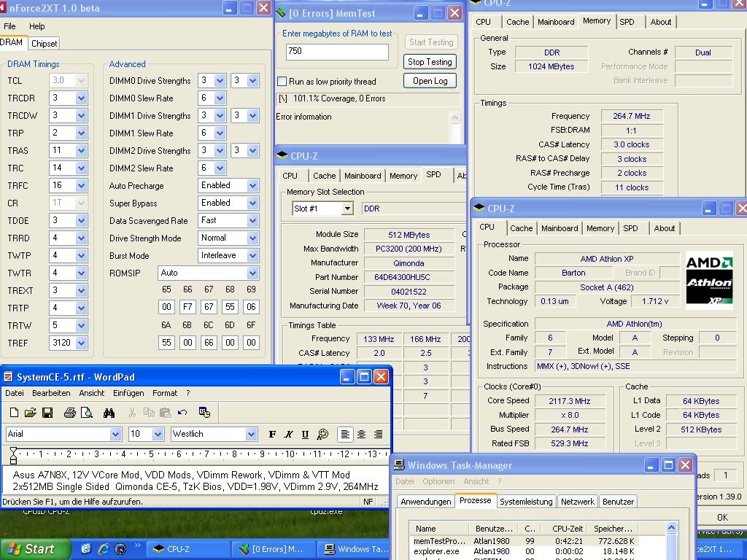The width and height of the screenshot is (747, 560).
Task: Toggle Underline formatting in WordPad
Action: tap(305, 434)
